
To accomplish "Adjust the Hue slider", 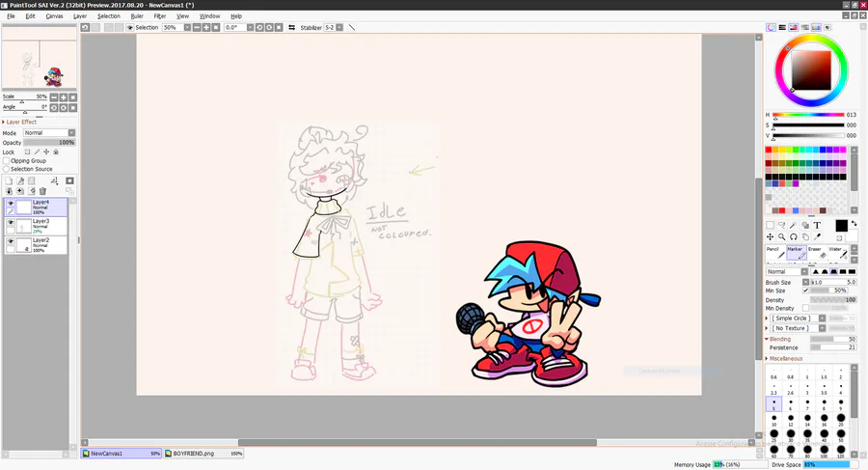I will pyautogui.click(x=808, y=115).
